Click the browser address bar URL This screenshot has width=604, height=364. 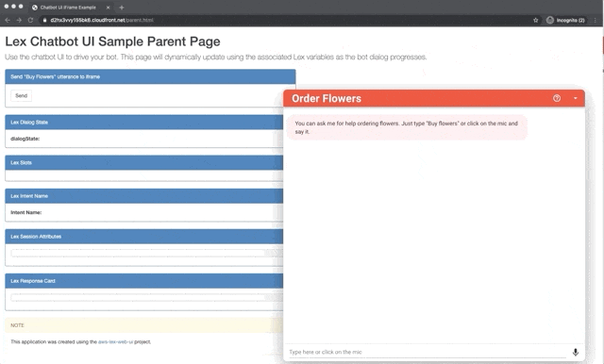click(102, 20)
